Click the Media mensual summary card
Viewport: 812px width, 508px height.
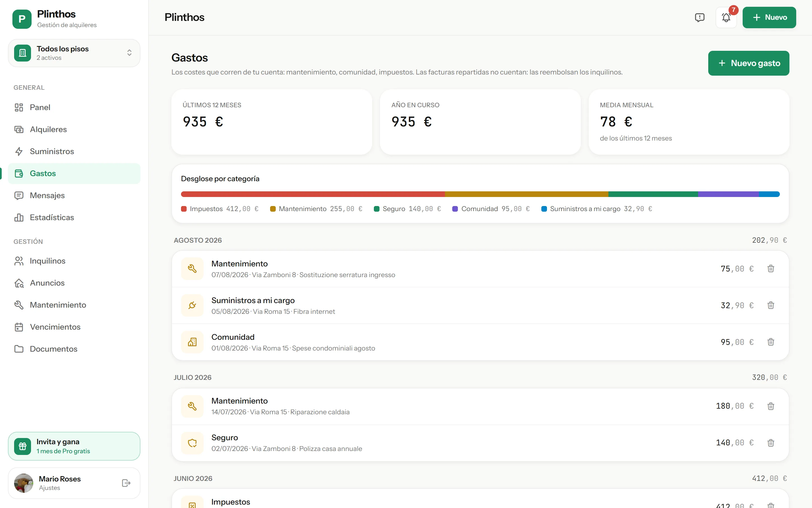coord(689,122)
